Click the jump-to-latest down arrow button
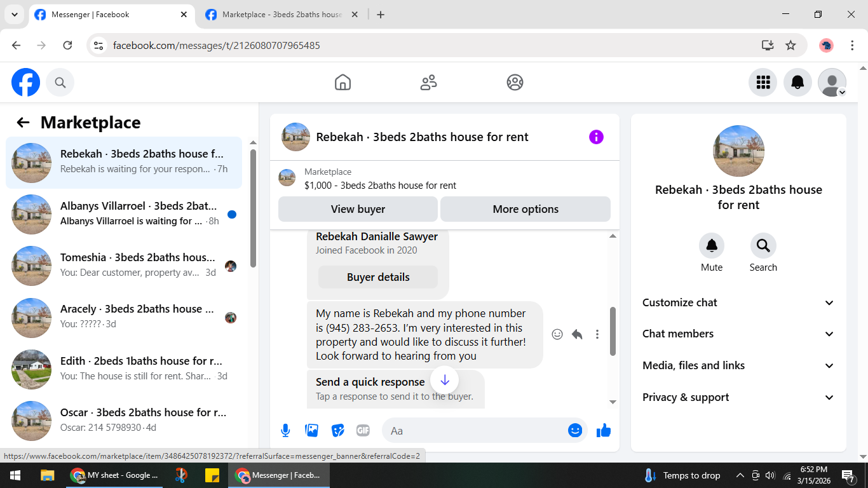868x488 pixels. 445,380
